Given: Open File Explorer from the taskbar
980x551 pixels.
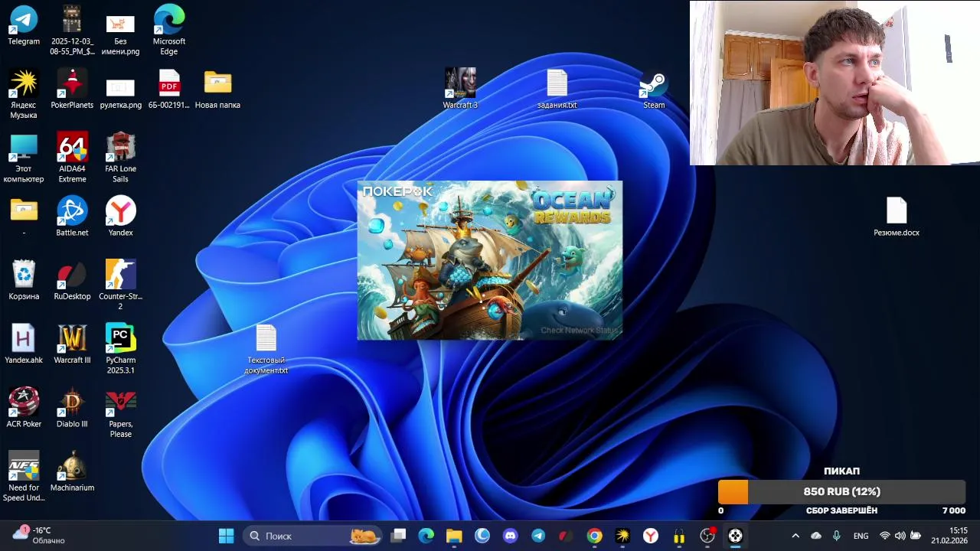Looking at the screenshot, I should [x=454, y=536].
